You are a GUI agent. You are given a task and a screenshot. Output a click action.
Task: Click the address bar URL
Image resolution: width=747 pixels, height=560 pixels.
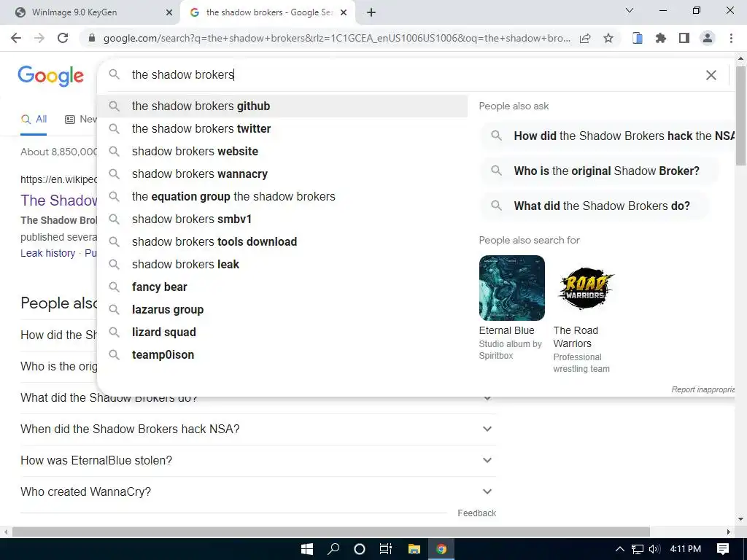click(336, 38)
